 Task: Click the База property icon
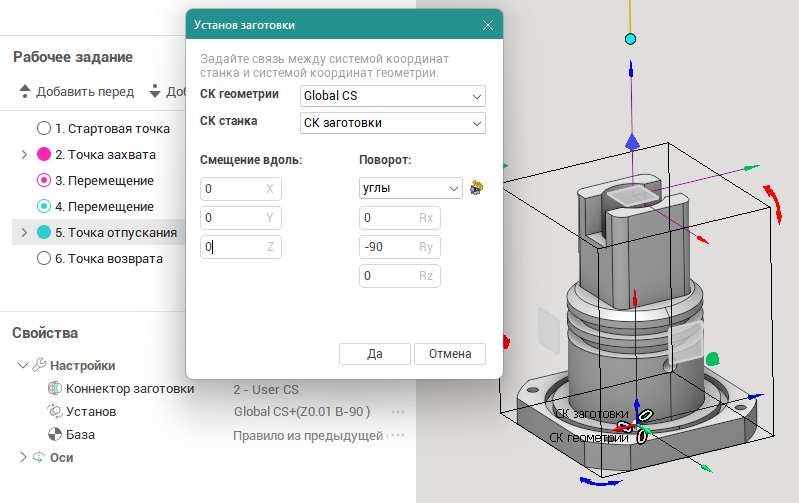pos(54,435)
